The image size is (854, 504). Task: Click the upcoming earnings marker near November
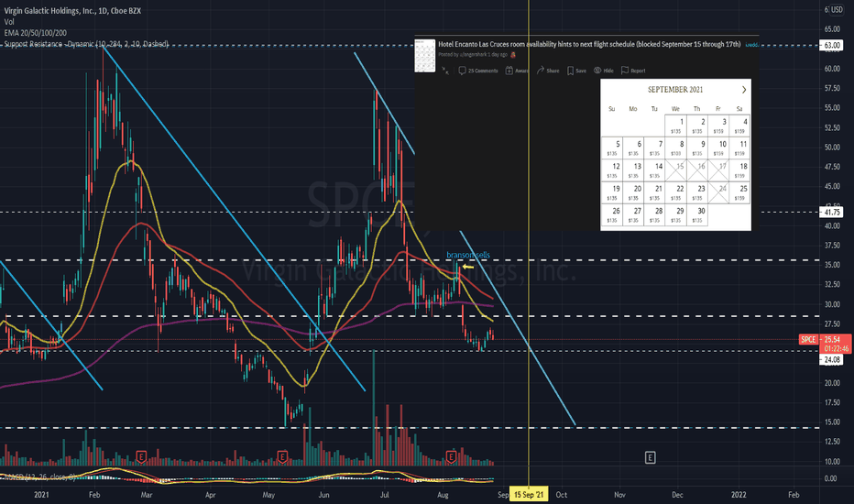click(650, 457)
